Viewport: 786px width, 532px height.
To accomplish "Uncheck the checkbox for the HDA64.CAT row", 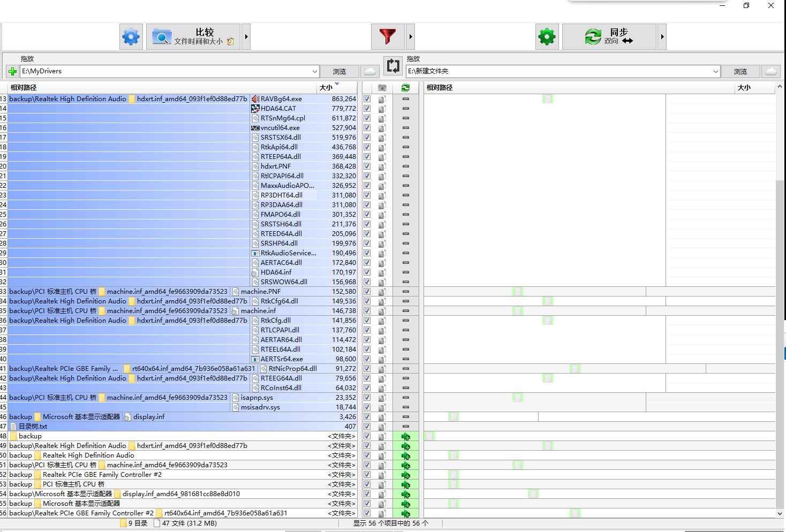I will 367,109.
